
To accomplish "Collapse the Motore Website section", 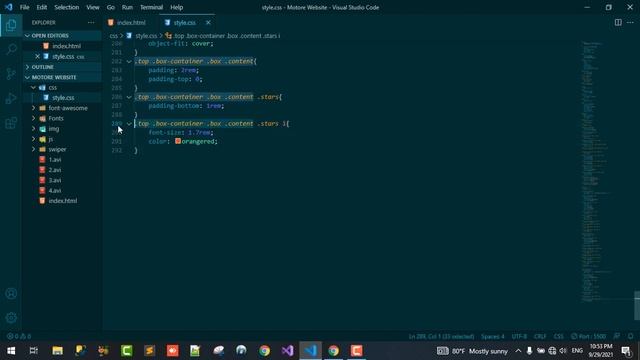I will [62, 77].
